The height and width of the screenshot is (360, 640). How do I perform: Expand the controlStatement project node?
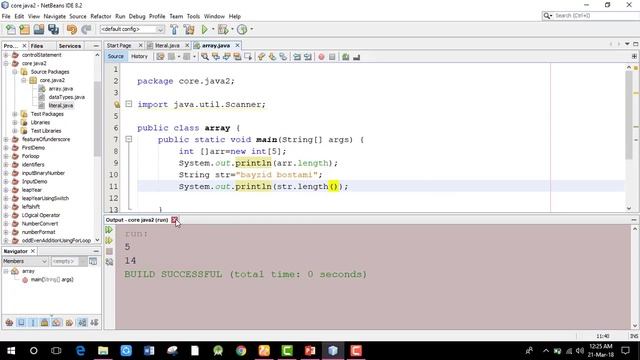tap(6, 55)
